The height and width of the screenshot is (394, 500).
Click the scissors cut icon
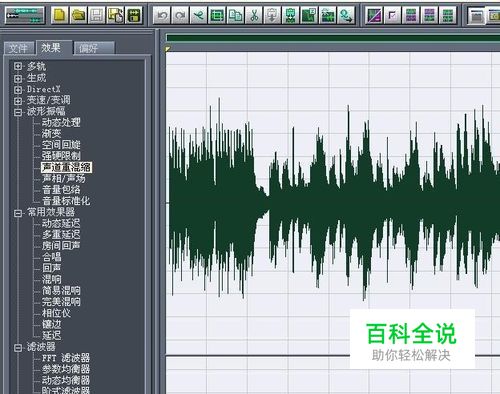pyautogui.click(x=254, y=15)
